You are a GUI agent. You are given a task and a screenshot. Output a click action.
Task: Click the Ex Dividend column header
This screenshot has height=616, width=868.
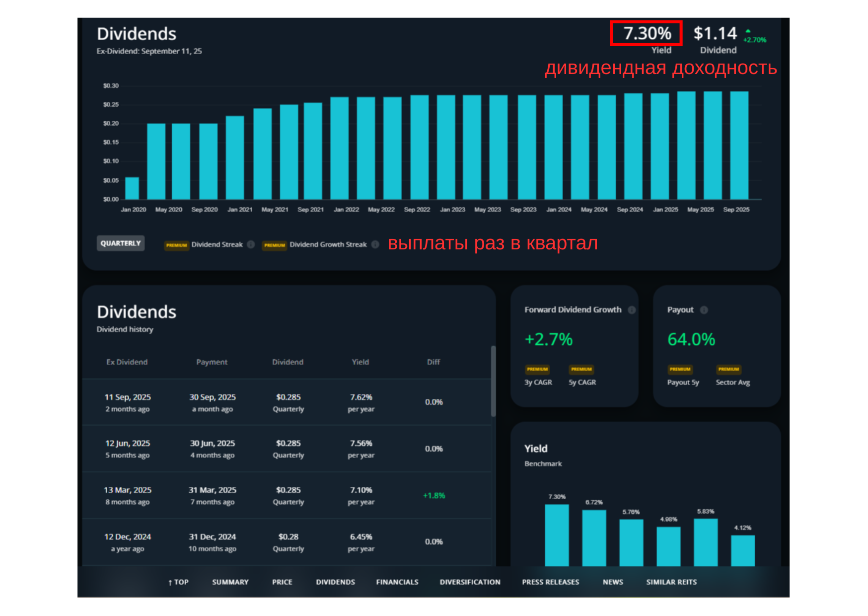[x=127, y=362]
